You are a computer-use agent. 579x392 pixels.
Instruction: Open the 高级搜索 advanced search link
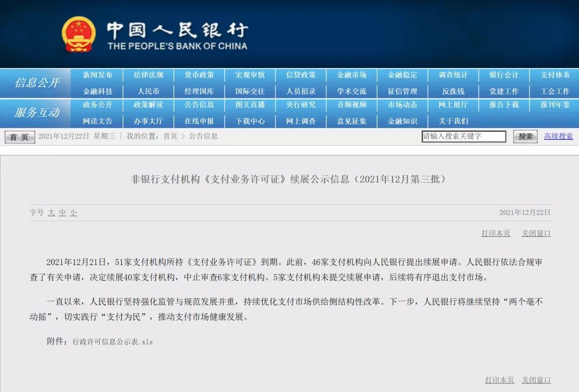click(x=558, y=136)
